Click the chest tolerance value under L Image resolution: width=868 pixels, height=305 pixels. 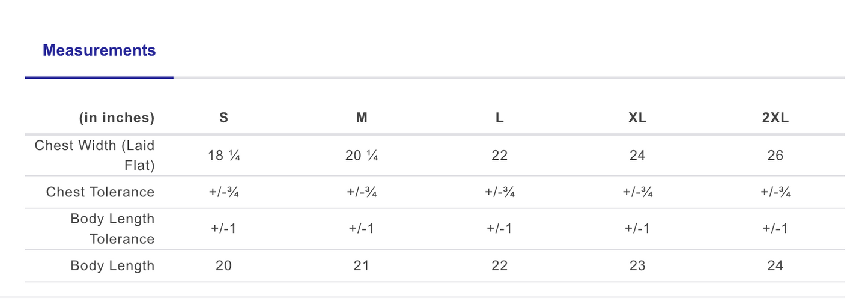(x=499, y=192)
